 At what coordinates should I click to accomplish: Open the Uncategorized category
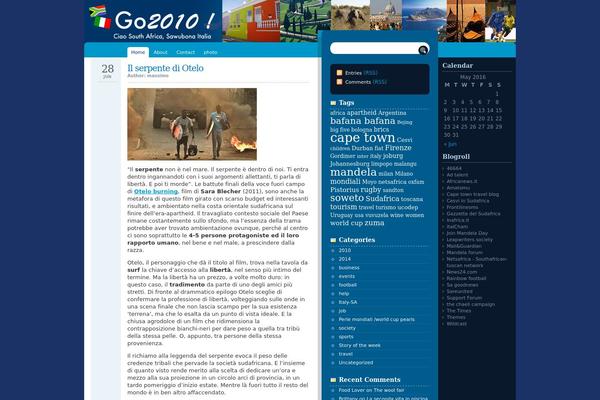[356, 363]
